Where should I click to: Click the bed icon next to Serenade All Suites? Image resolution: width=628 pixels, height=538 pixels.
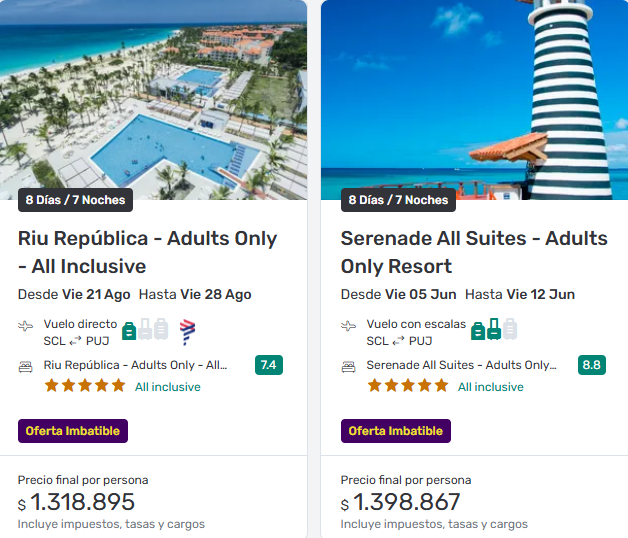coord(348,366)
